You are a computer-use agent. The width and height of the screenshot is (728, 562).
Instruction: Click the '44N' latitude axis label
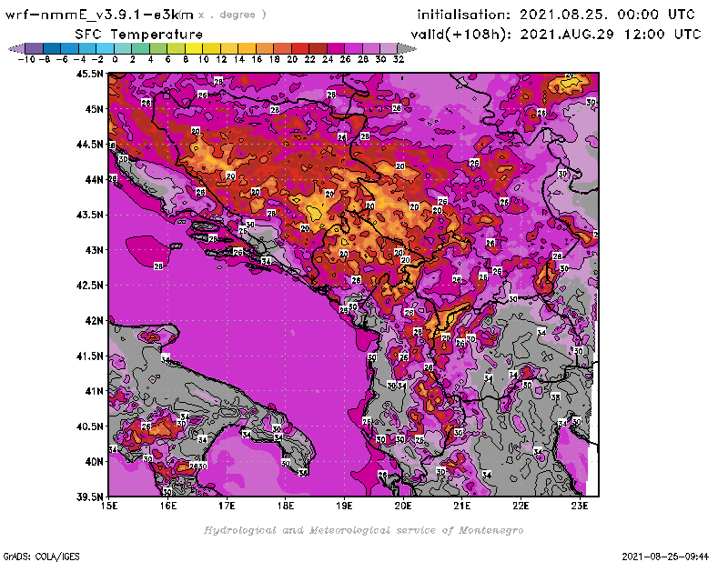[94, 179]
